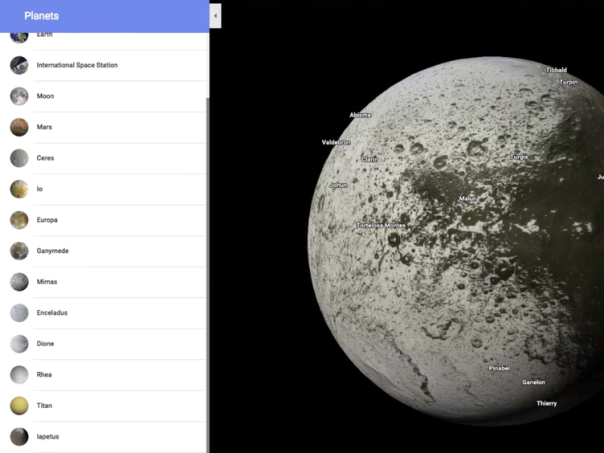Click the Tortelosa Montes map label

[381, 226]
